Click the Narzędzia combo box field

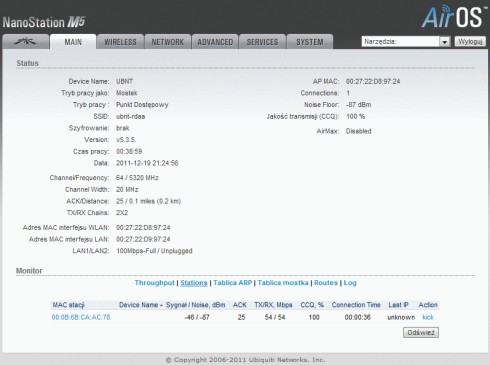click(x=406, y=42)
